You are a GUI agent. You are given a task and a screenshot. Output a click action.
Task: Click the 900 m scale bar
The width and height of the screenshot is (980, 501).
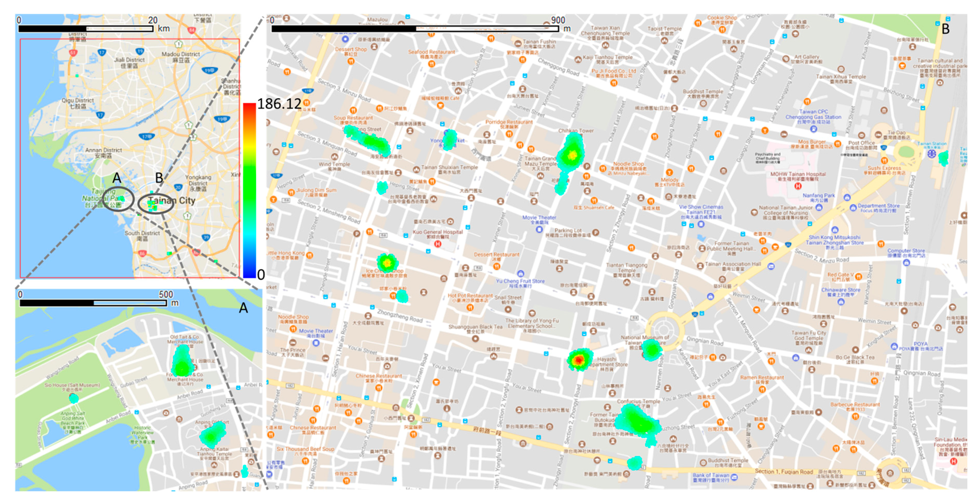[415, 28]
